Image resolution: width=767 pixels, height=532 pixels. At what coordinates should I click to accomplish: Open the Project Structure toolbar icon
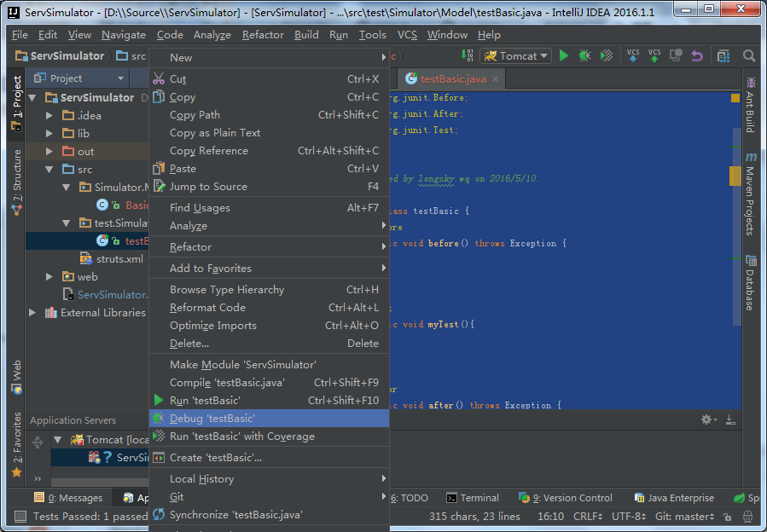coord(723,55)
